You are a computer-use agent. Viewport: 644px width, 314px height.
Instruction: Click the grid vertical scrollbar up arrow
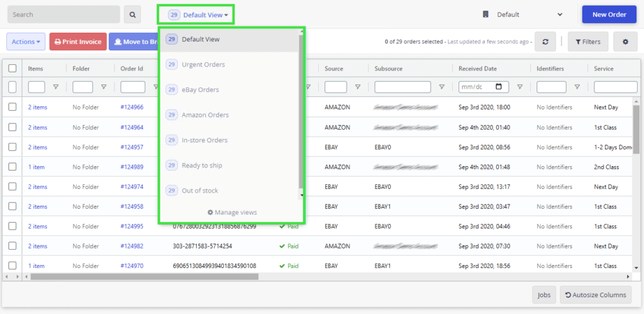[636, 101]
